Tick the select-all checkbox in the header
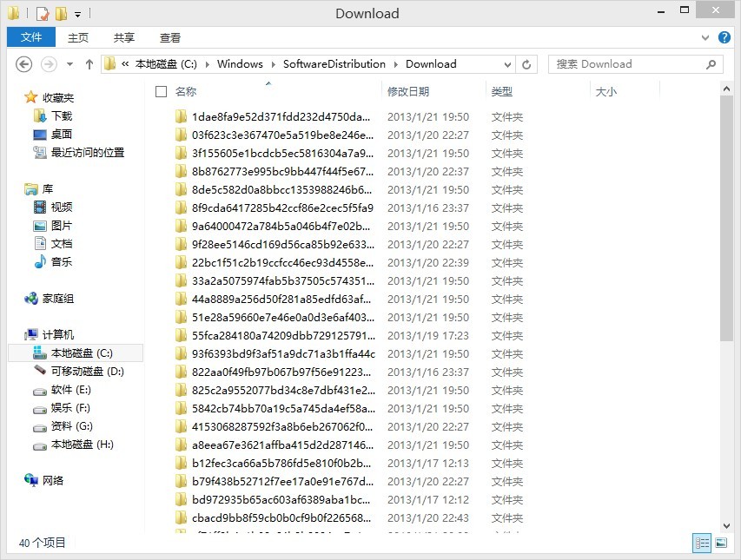Viewport: 741px width, 560px height. [162, 92]
